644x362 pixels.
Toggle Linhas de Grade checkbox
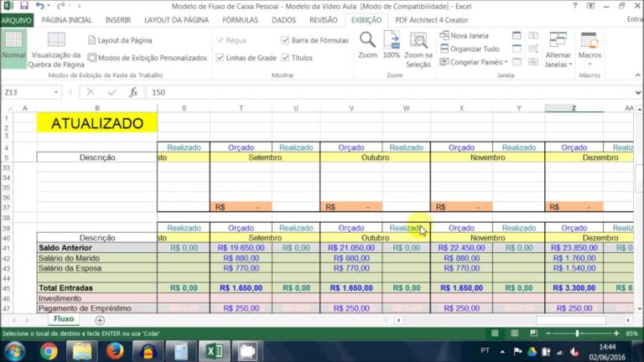click(220, 58)
